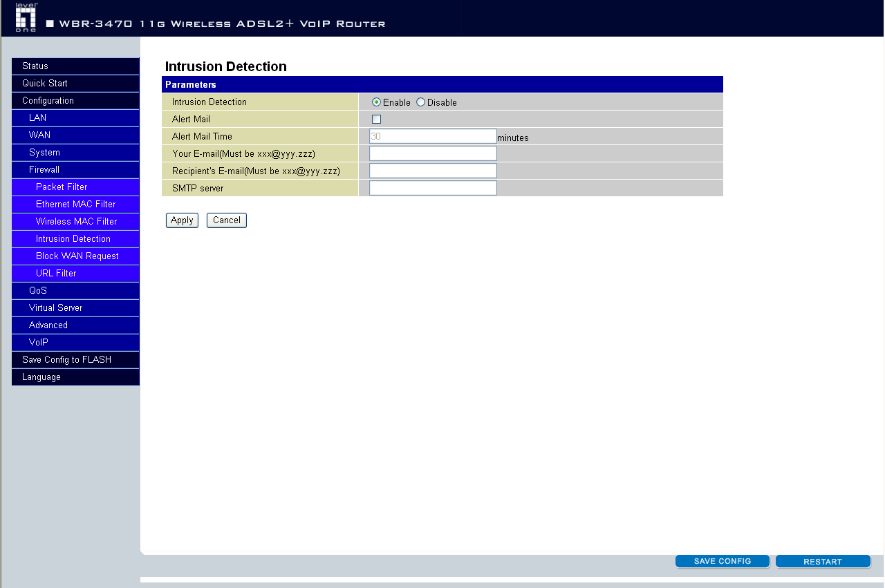
Task: Select the Enable radio button
Action: tap(377, 102)
